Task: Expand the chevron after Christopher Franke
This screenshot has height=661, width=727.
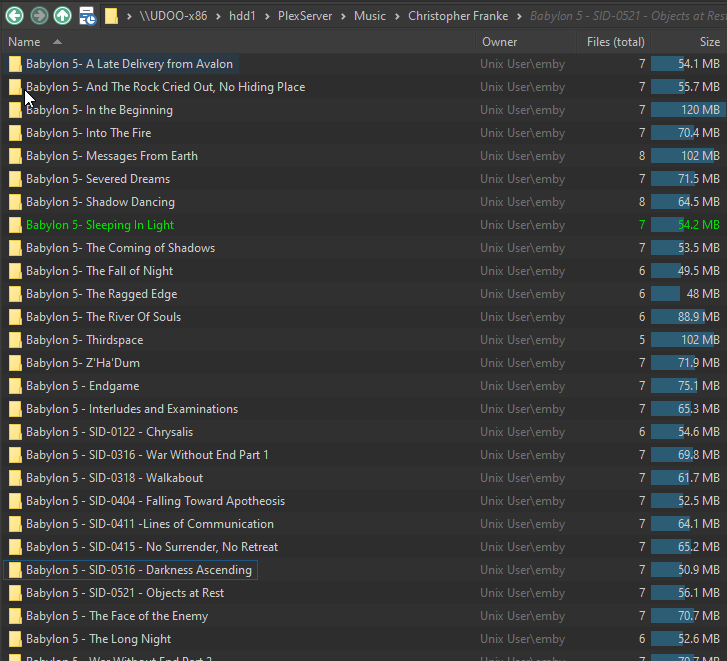Action: coord(519,17)
